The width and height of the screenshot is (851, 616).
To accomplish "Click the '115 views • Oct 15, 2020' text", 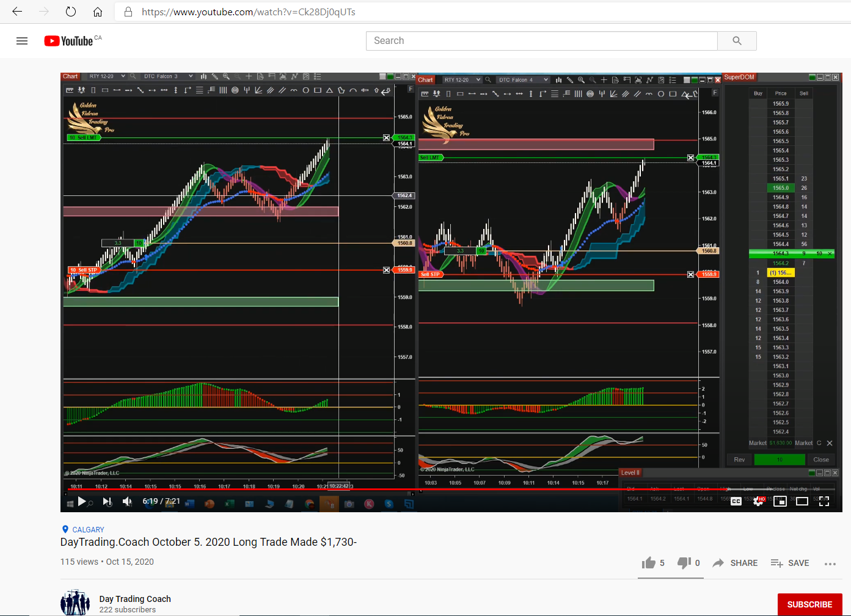I will (107, 562).
